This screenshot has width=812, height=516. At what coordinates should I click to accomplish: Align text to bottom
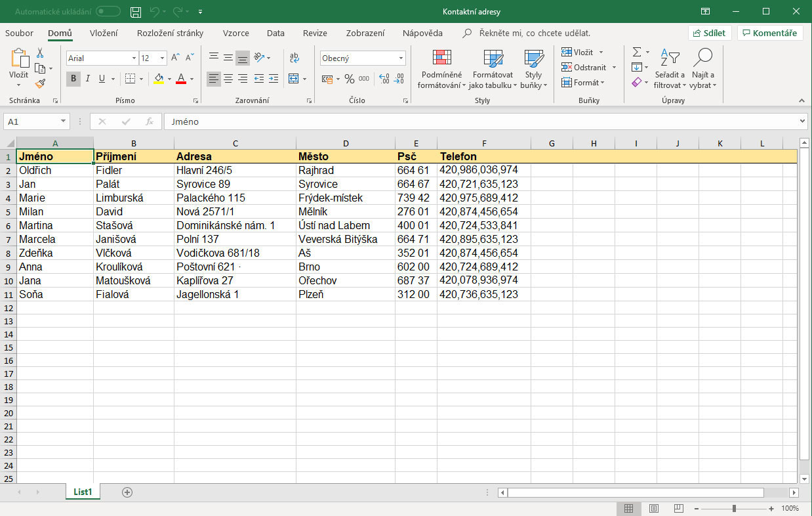pyautogui.click(x=243, y=58)
